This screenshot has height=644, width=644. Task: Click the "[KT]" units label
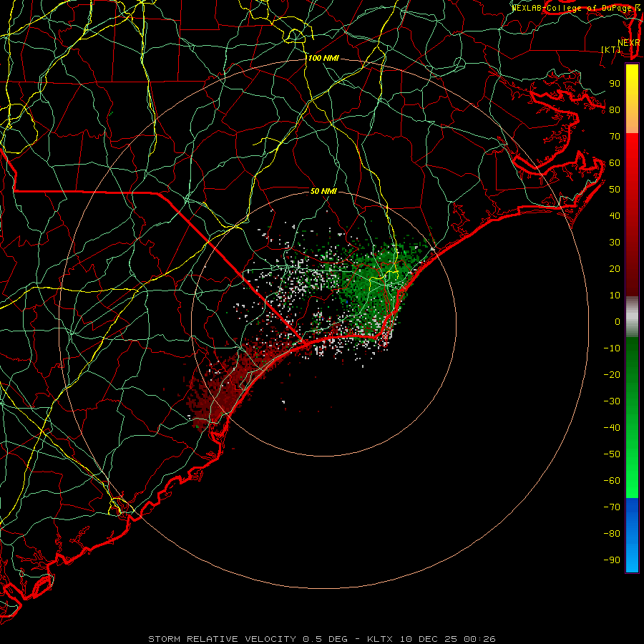pos(611,49)
